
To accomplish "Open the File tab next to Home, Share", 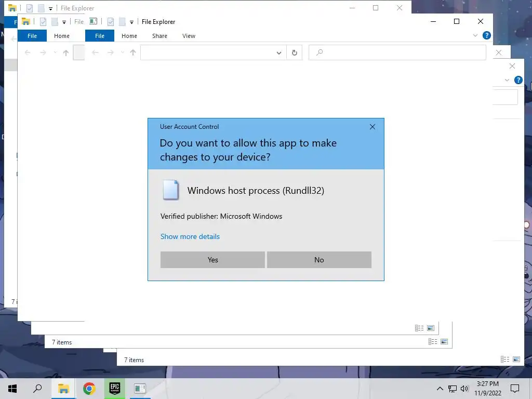I will [100, 36].
